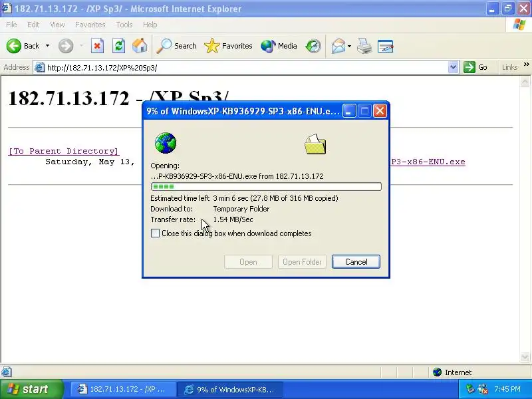Print the page with the printer icon
Screen dimensions: 532x399
(x=364, y=46)
